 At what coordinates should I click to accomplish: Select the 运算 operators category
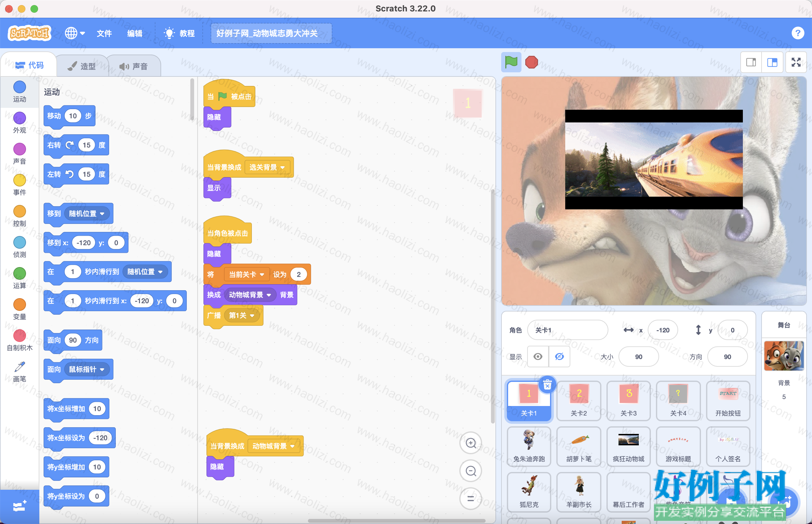[20, 278]
